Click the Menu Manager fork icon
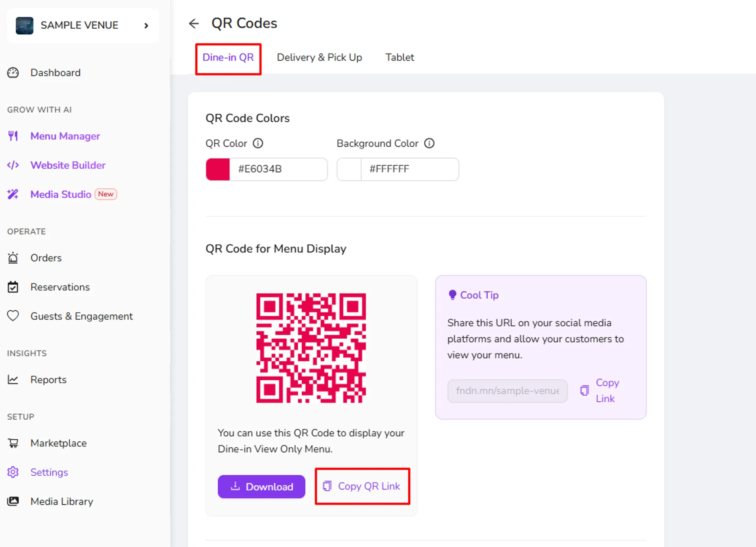 pos(13,136)
